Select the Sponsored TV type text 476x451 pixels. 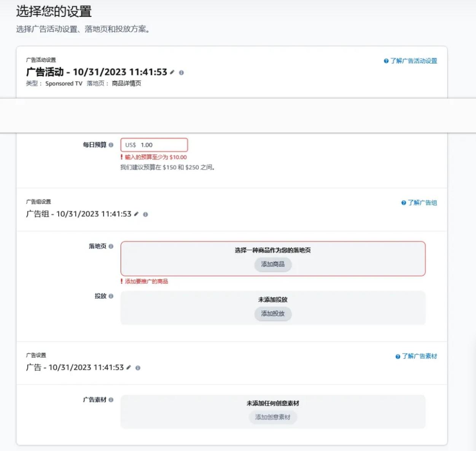click(x=64, y=83)
